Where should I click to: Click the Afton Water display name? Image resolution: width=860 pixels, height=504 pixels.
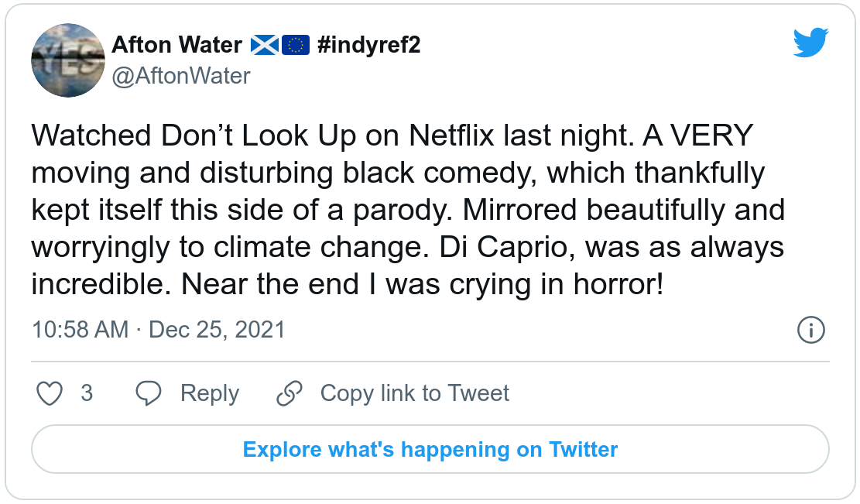(177, 45)
